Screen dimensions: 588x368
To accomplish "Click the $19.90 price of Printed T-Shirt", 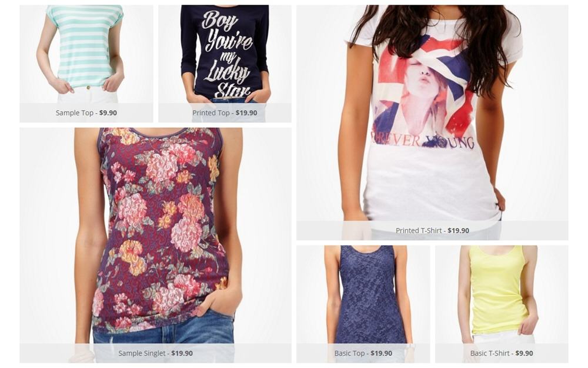I will 458,231.
